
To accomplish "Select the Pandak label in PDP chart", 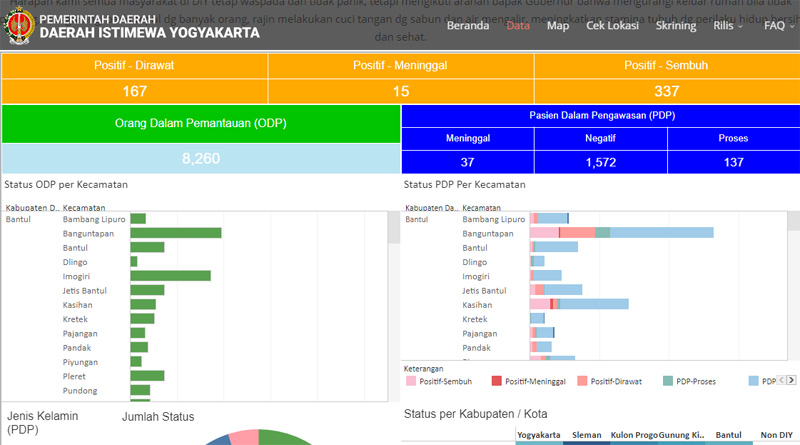I will tap(477, 348).
